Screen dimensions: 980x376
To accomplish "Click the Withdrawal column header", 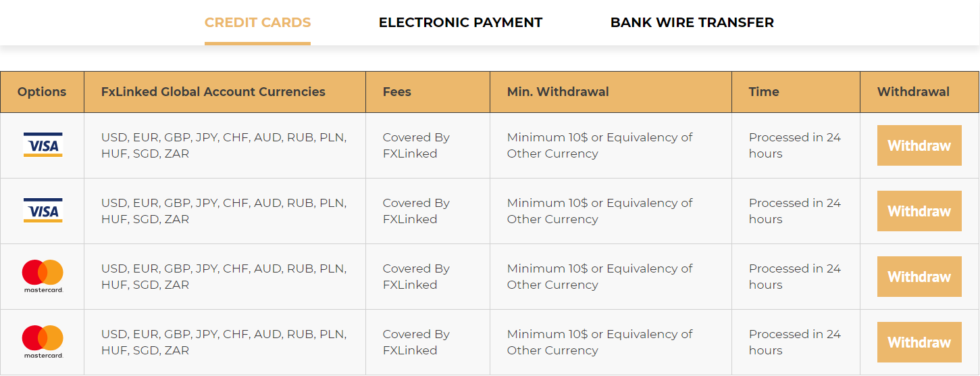I will click(x=913, y=92).
